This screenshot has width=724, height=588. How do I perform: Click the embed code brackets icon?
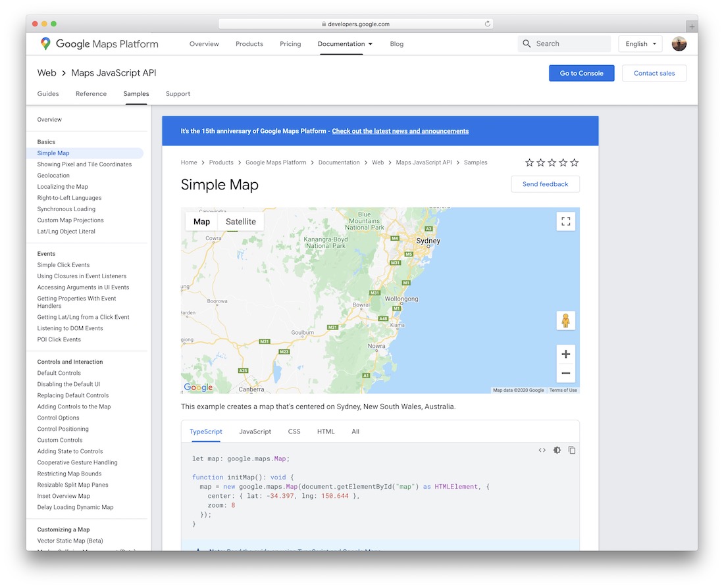[542, 451]
